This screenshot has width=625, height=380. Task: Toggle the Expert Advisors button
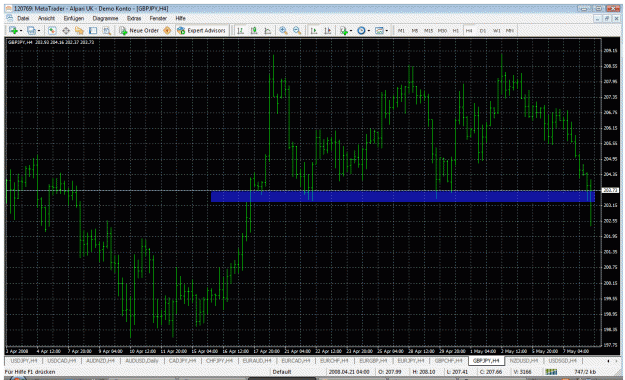coord(201,30)
